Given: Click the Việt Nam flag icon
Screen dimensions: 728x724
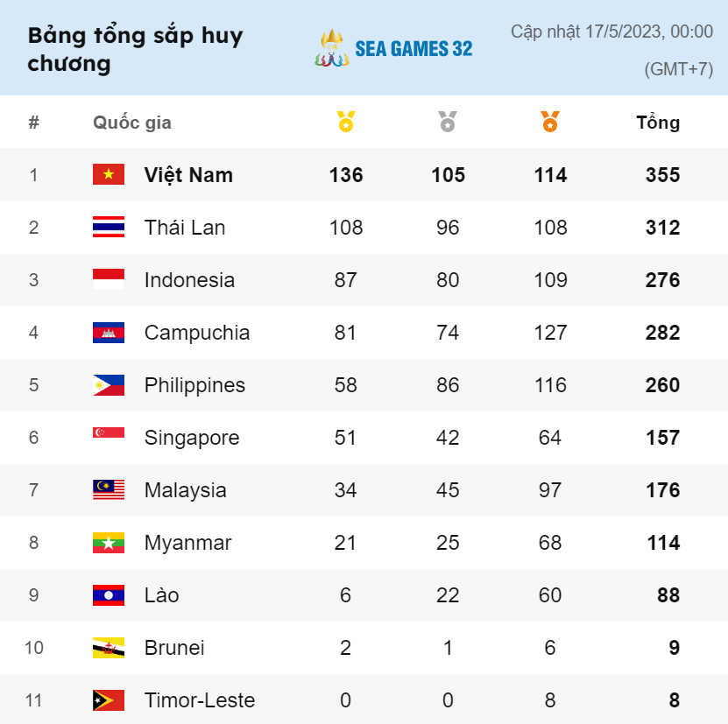Looking at the screenshot, I should click(x=109, y=174).
